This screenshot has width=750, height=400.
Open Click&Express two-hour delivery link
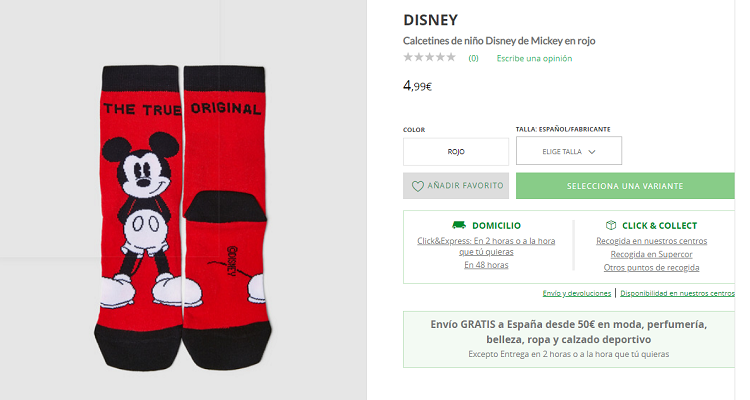(x=486, y=246)
